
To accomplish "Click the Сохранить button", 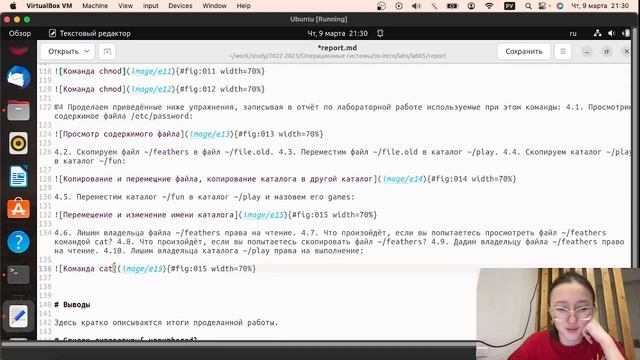I will pyautogui.click(x=524, y=51).
